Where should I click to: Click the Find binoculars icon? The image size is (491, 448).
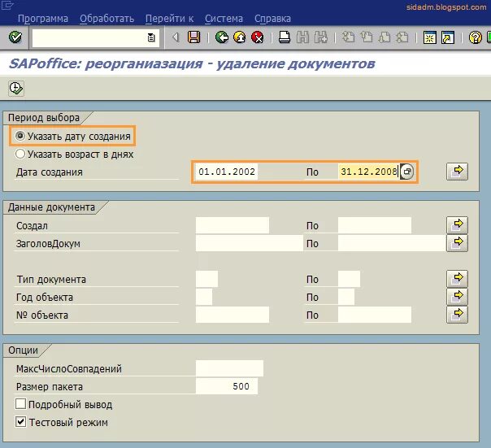coord(302,37)
